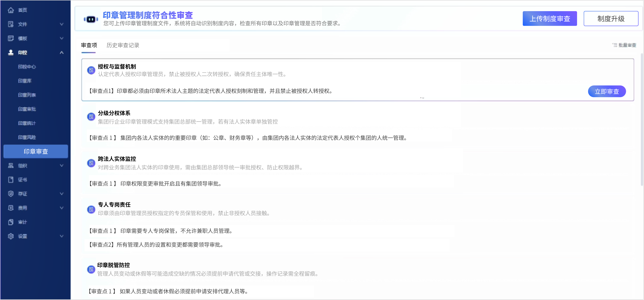The width and height of the screenshot is (644, 300).
Task: Click the 设置 gear icon
Action: coord(11,236)
